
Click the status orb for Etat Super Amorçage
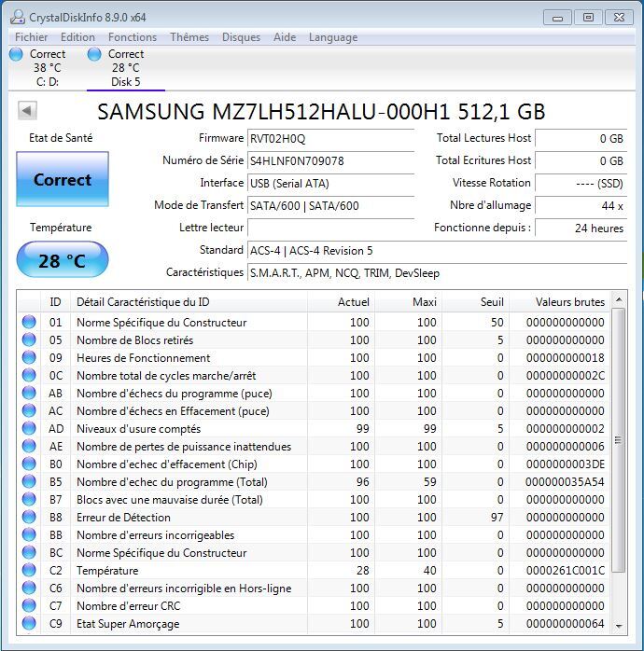pyautogui.click(x=30, y=624)
